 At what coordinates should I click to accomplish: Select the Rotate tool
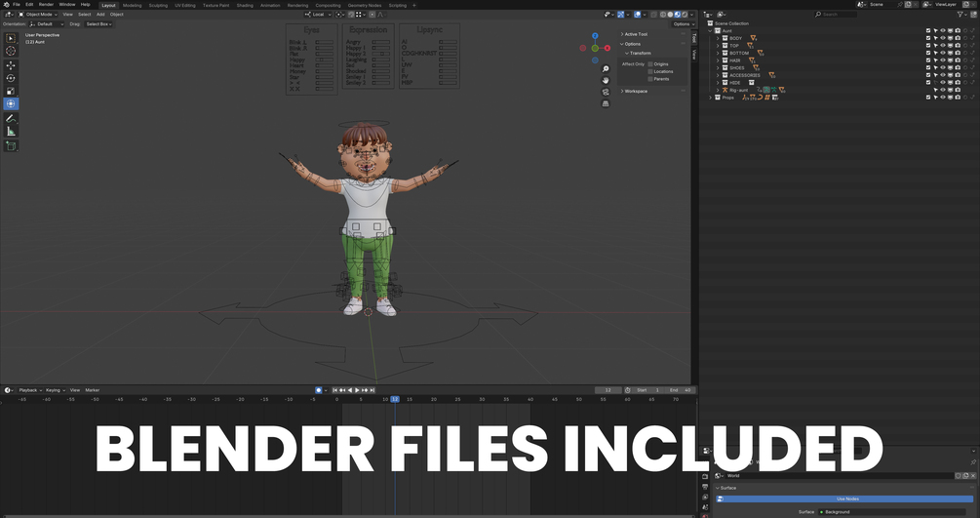[x=11, y=78]
